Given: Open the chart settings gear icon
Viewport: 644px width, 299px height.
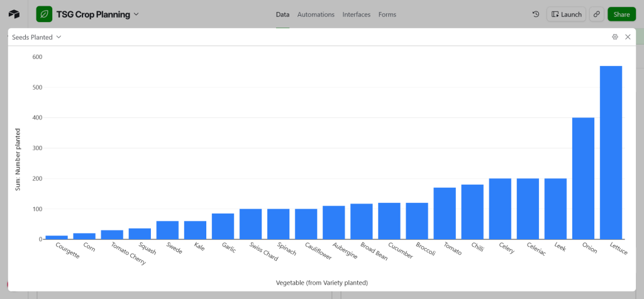Looking at the screenshot, I should tap(615, 37).
